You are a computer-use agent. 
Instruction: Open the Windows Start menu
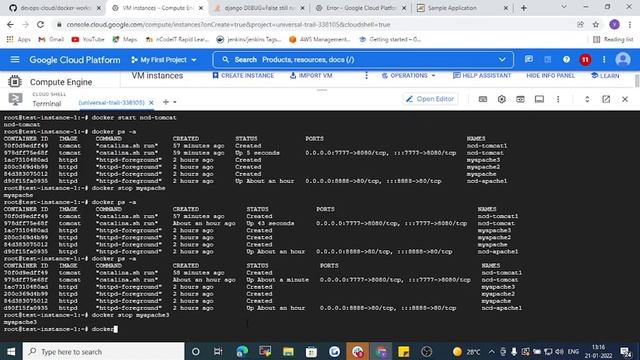[x=11, y=351]
